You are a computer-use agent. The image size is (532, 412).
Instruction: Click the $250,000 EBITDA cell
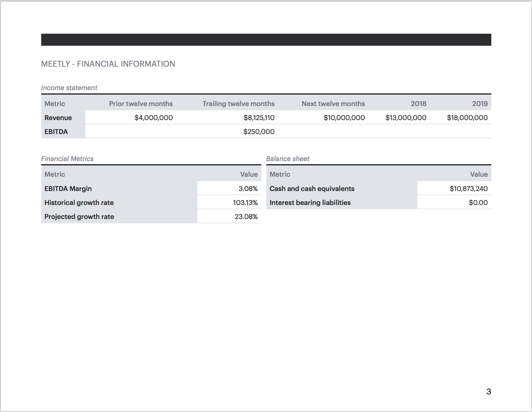click(x=259, y=131)
